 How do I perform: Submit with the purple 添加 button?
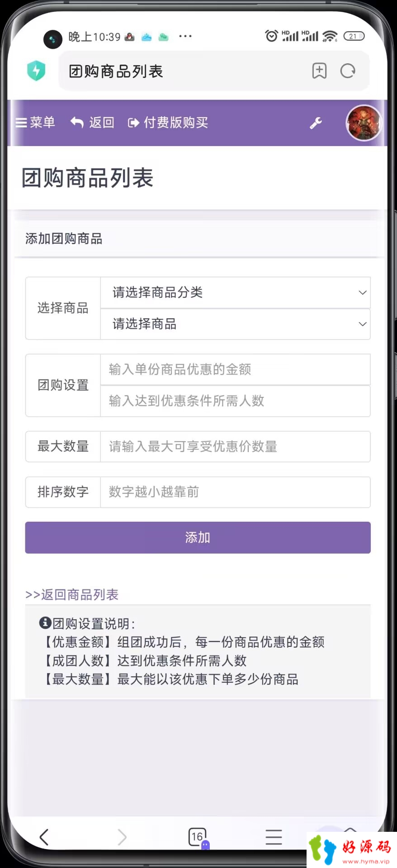pos(198,538)
